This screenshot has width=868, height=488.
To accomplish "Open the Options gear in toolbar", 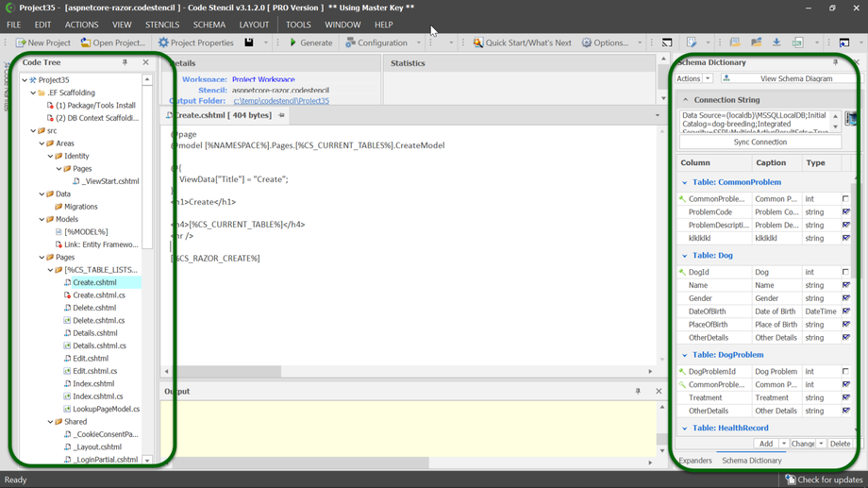I will (587, 42).
